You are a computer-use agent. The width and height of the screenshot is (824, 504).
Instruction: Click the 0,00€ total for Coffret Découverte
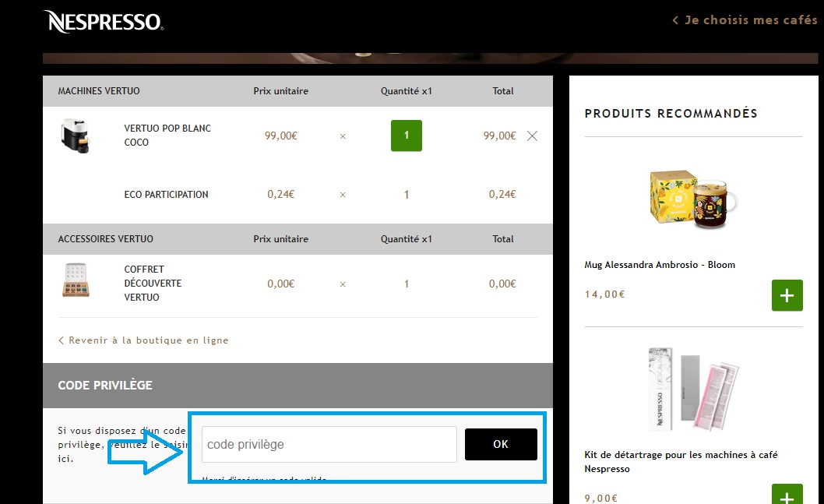(502, 284)
